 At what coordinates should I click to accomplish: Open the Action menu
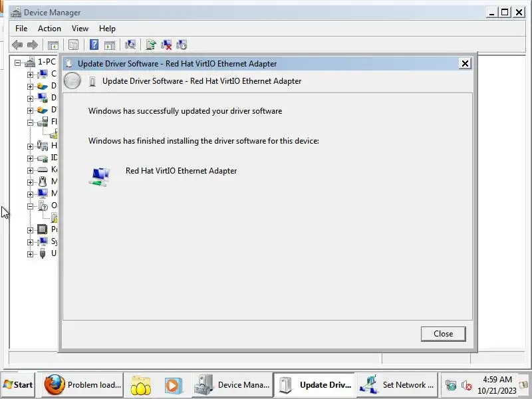point(49,29)
